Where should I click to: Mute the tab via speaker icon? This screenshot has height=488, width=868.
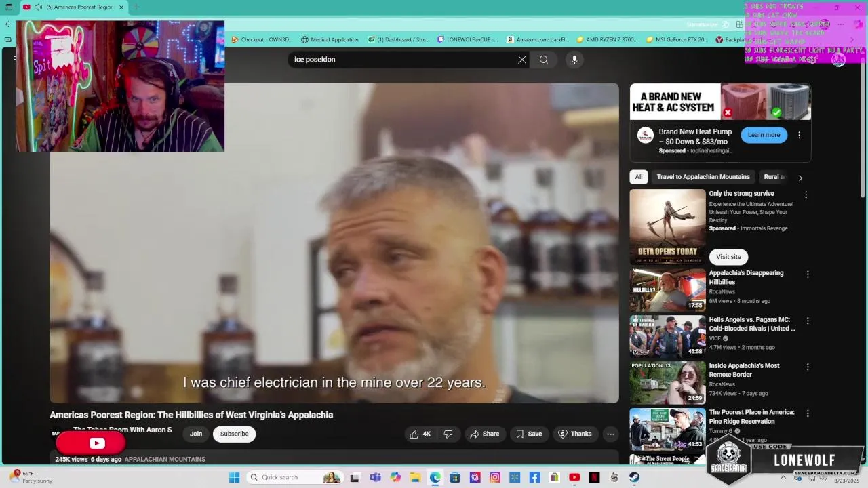[38, 7]
